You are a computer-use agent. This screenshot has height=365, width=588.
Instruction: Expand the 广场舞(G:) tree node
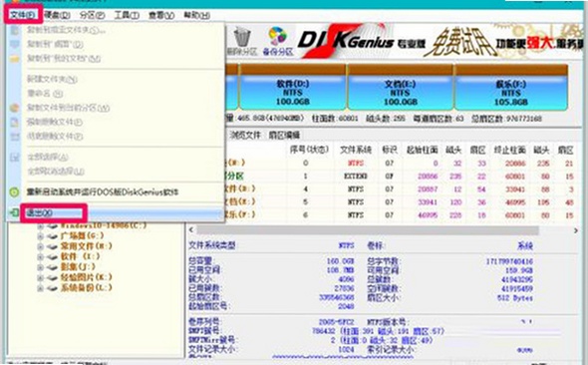(41, 236)
